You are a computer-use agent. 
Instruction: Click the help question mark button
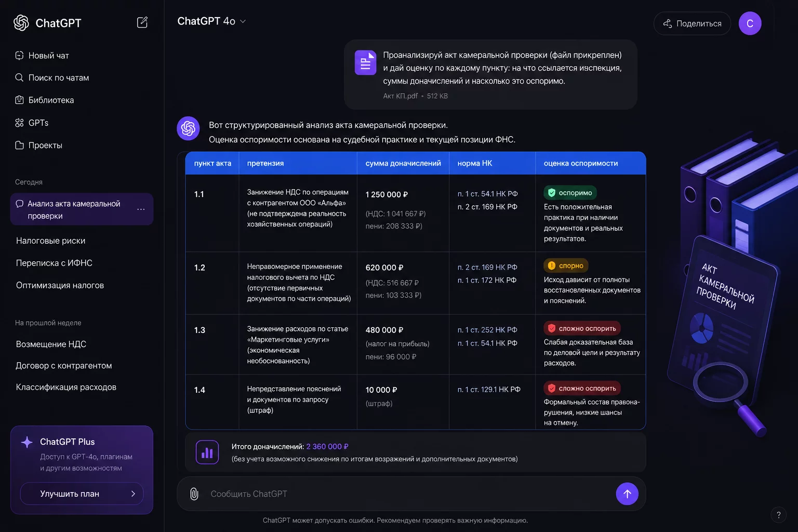[778, 515]
